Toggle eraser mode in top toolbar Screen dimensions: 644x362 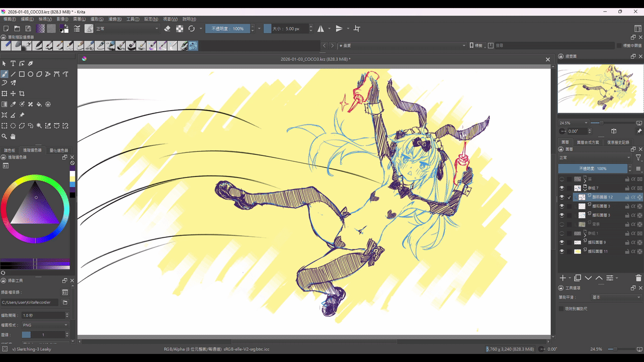[168, 29]
